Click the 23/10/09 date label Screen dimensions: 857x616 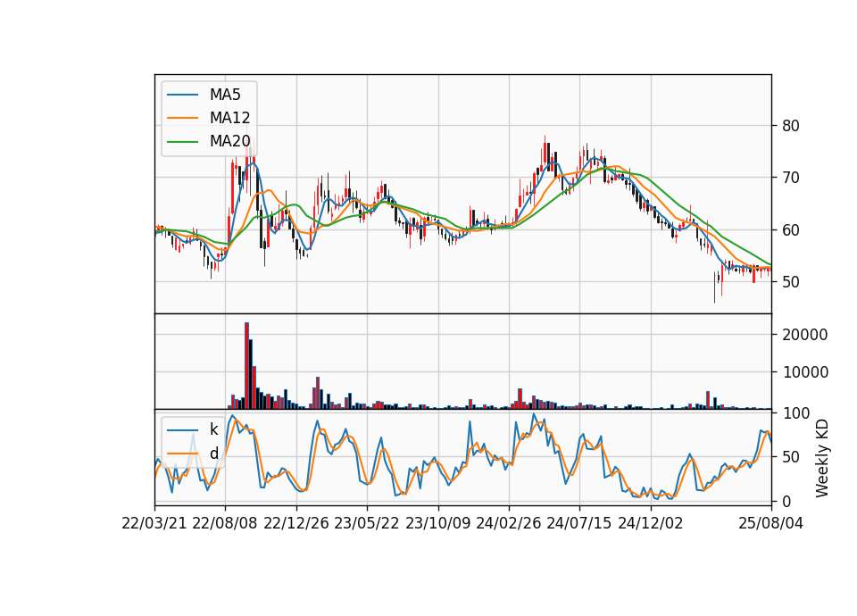click(437, 523)
